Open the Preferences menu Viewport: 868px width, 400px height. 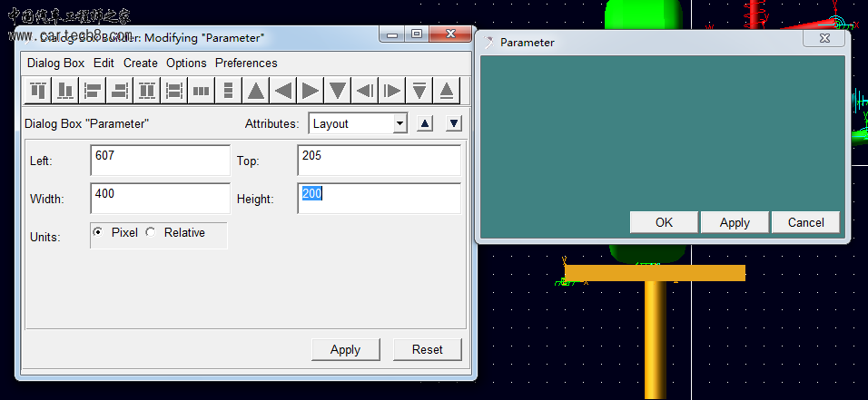[246, 63]
